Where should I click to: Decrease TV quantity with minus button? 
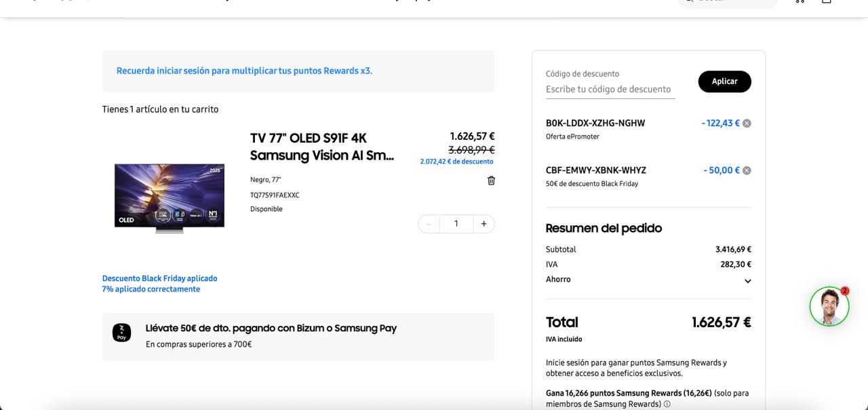click(x=429, y=224)
